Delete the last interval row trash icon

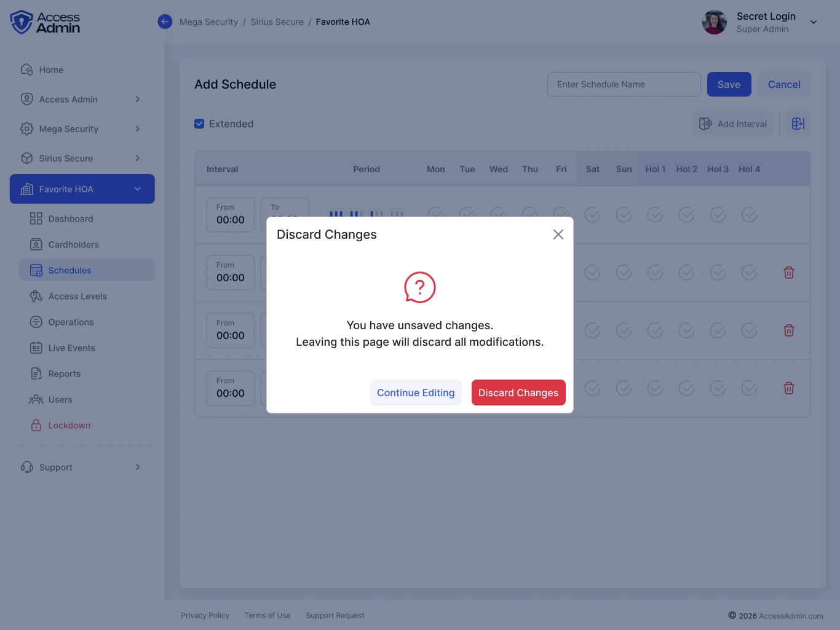coord(789,388)
